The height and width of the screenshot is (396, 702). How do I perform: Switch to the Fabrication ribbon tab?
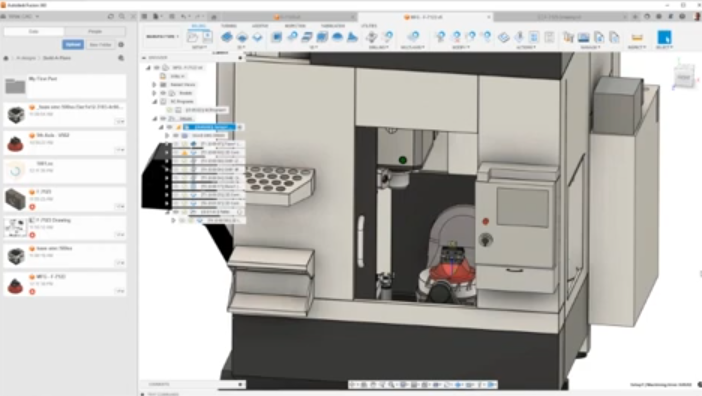point(333,26)
